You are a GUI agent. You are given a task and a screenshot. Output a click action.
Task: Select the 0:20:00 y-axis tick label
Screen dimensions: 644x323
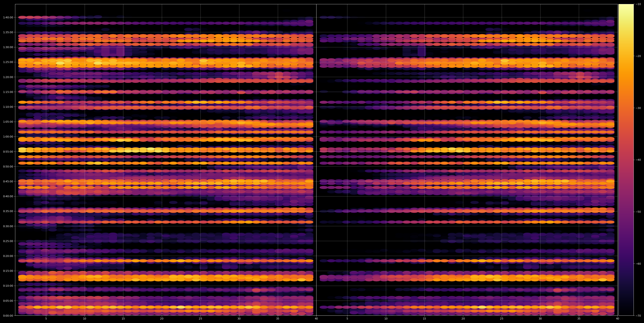click(8, 256)
